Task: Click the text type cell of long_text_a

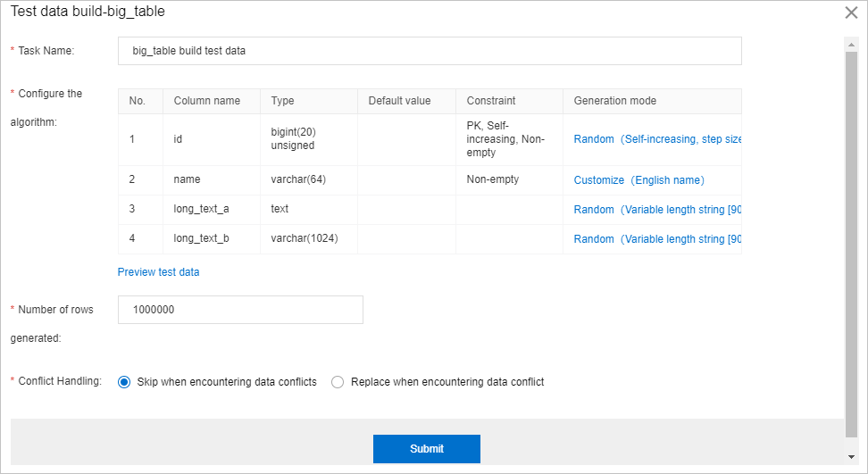Action: [309, 209]
